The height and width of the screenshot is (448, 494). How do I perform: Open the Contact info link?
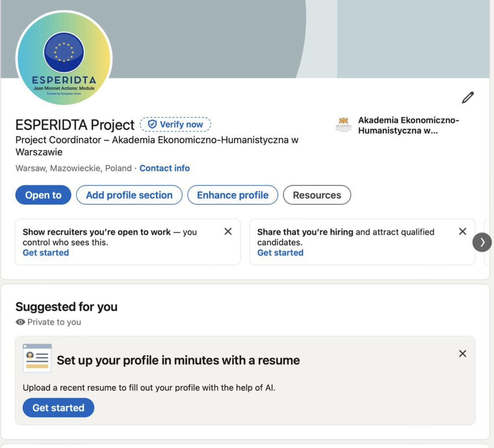[x=165, y=168]
